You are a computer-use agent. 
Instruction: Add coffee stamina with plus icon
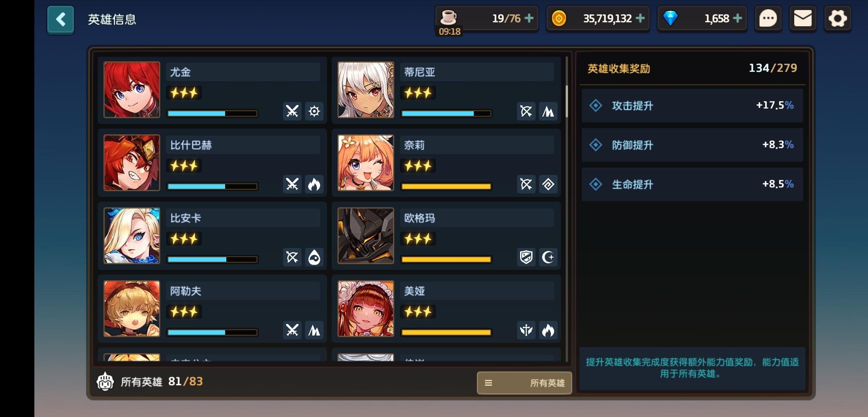pos(529,18)
